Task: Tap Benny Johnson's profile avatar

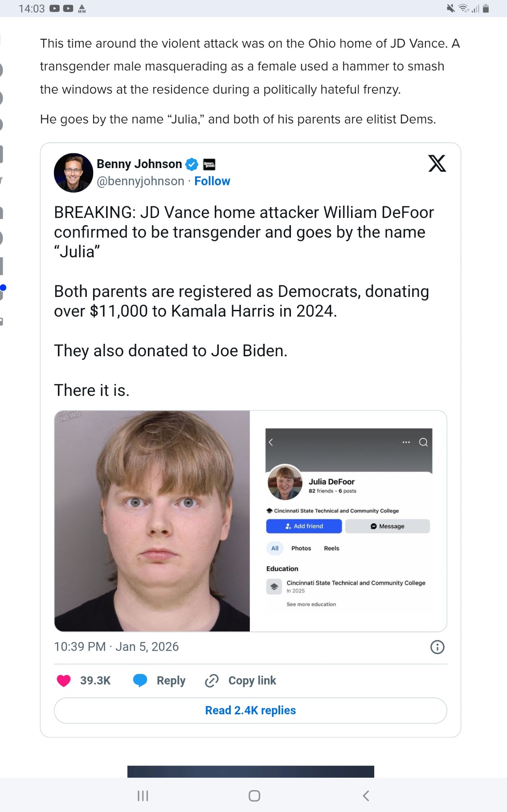Action: pyautogui.click(x=74, y=173)
